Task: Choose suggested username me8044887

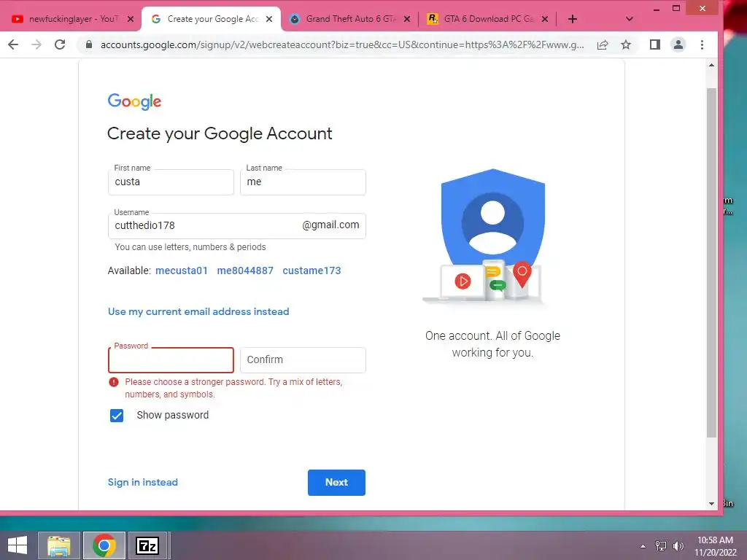Action: tap(245, 271)
